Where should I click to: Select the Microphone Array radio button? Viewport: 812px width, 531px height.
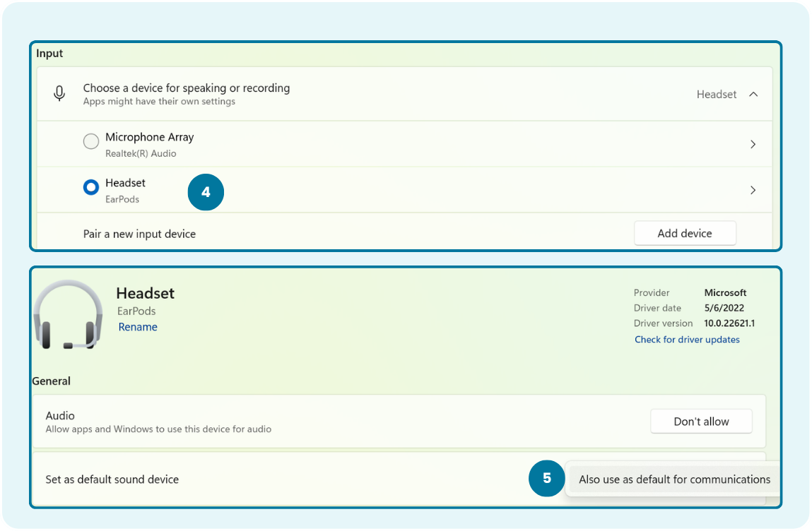coord(91,142)
